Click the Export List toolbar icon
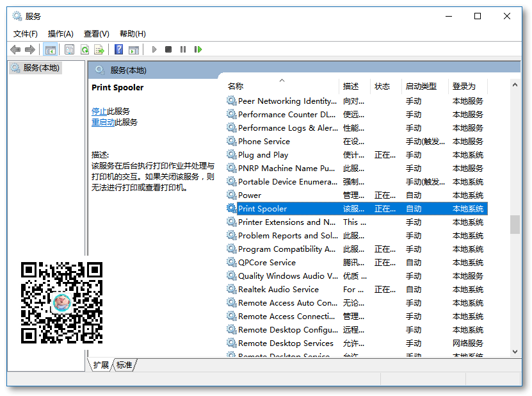Viewport: 532px width, 396px height. pos(99,49)
